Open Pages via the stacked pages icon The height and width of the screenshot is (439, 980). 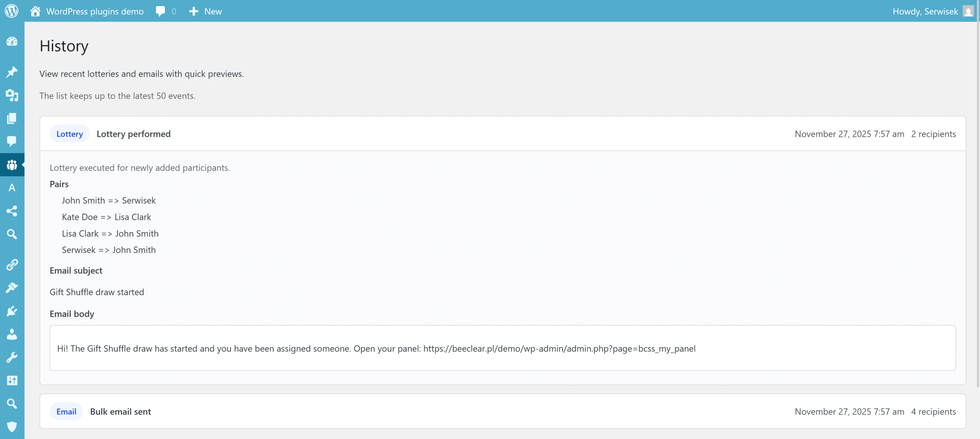pos(12,118)
